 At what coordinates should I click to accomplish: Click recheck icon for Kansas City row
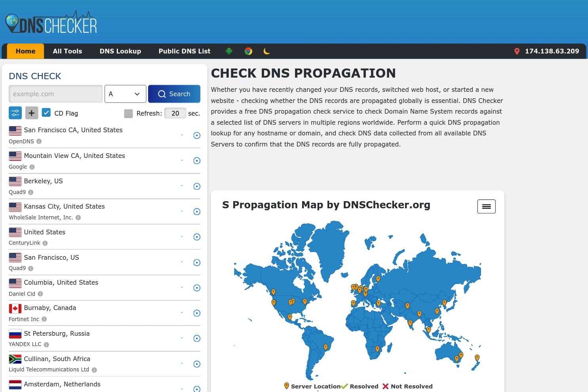click(x=197, y=211)
